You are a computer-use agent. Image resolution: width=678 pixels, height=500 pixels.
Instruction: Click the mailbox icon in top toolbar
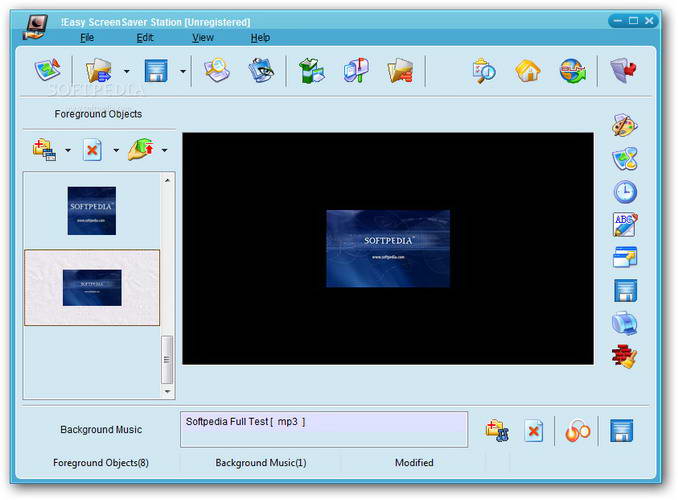(x=355, y=71)
